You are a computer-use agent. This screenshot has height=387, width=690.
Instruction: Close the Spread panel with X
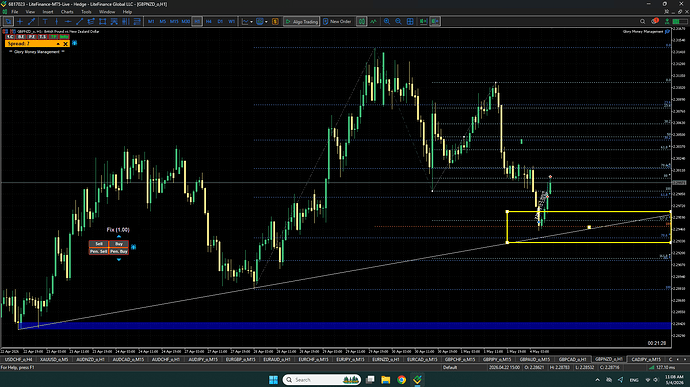point(66,44)
